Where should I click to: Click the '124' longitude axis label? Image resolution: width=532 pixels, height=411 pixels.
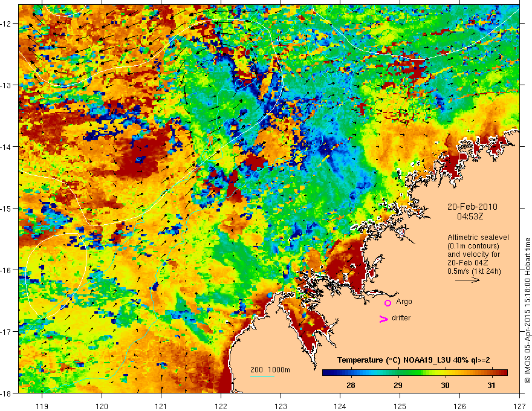tap(340, 406)
